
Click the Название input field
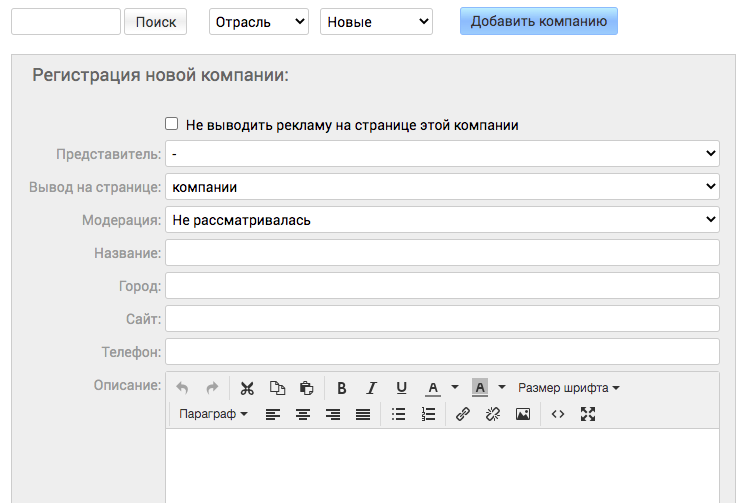(442, 252)
